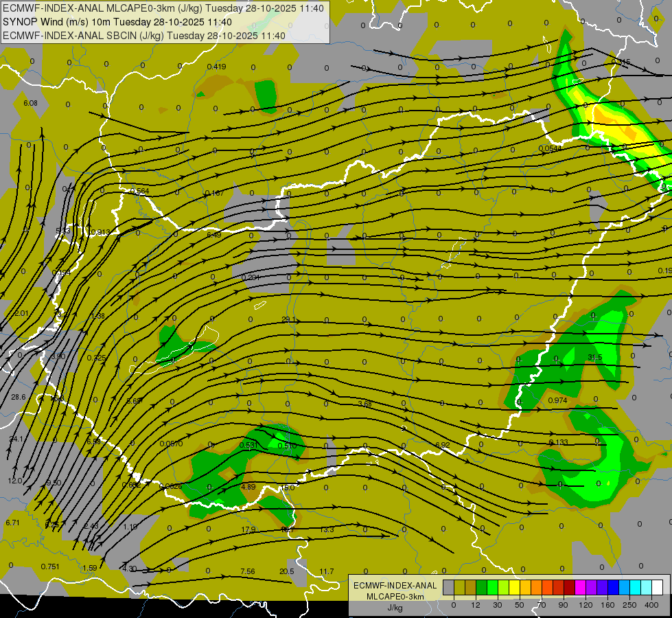This screenshot has width=672, height=618.
Task: Click the pure blue legend swatch
Action: [613, 587]
